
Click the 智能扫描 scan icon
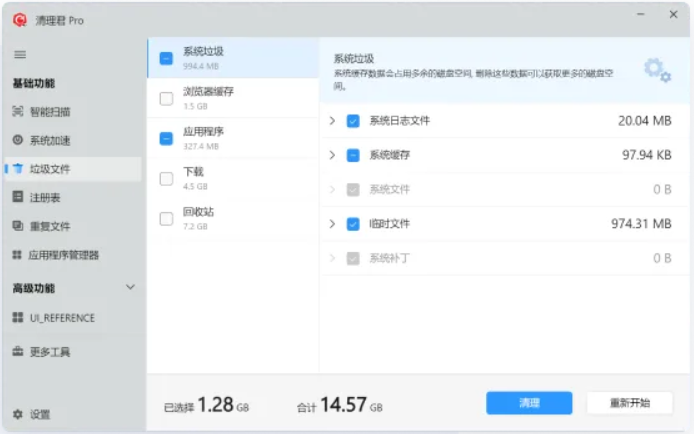18,111
